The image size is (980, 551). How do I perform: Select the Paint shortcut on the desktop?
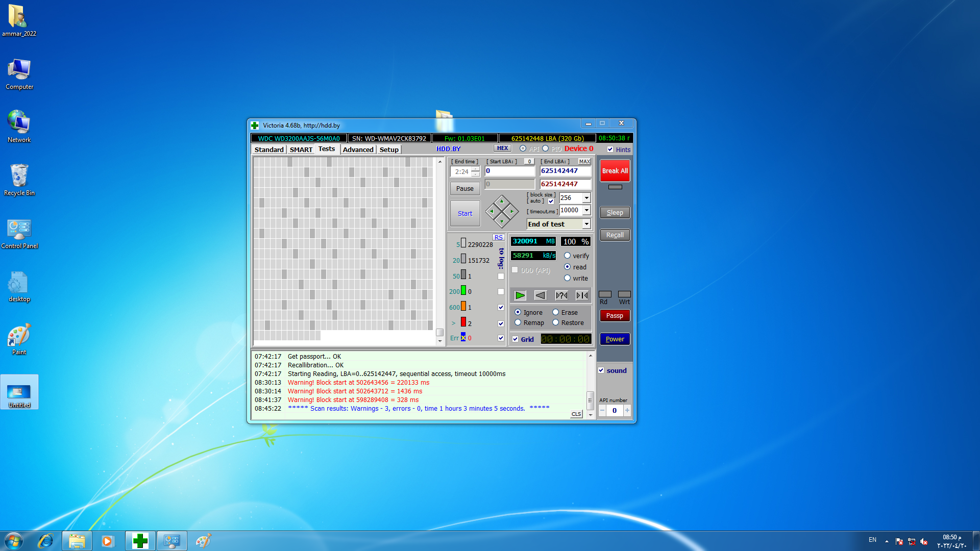click(19, 339)
